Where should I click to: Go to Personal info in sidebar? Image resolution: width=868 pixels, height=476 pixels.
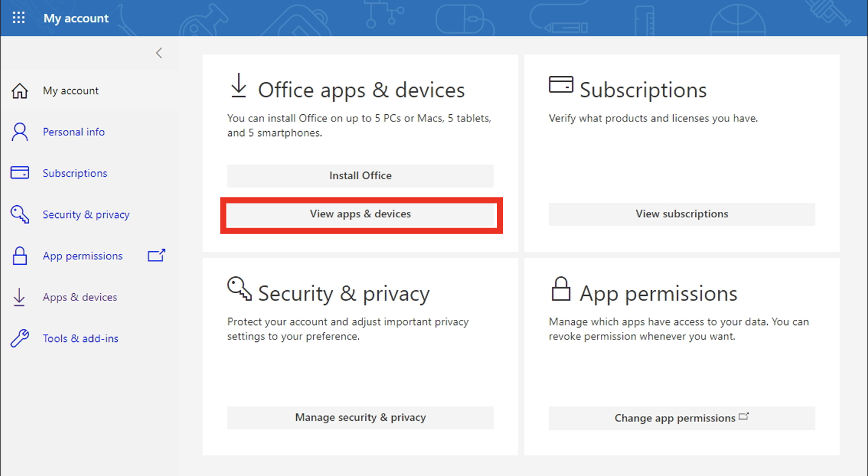73,132
